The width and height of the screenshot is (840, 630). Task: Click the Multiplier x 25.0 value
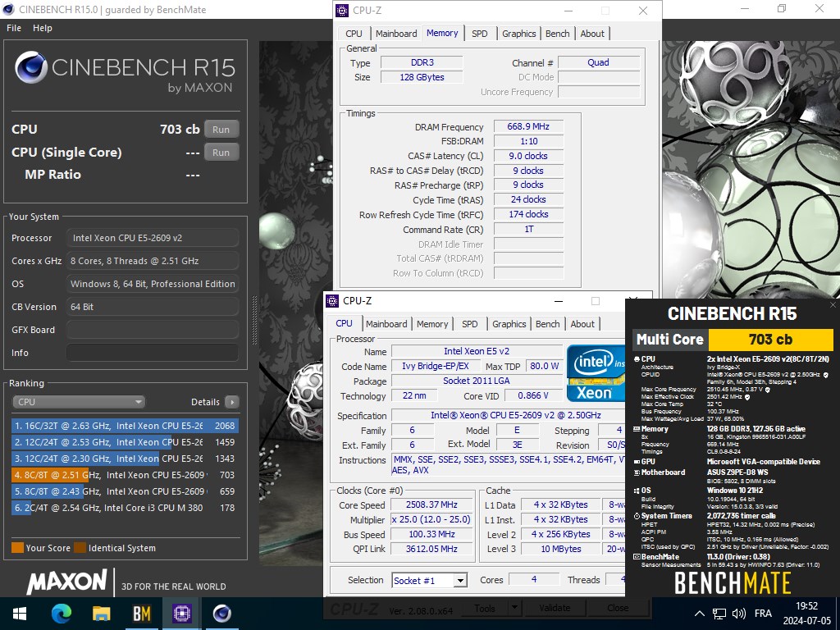point(431,519)
